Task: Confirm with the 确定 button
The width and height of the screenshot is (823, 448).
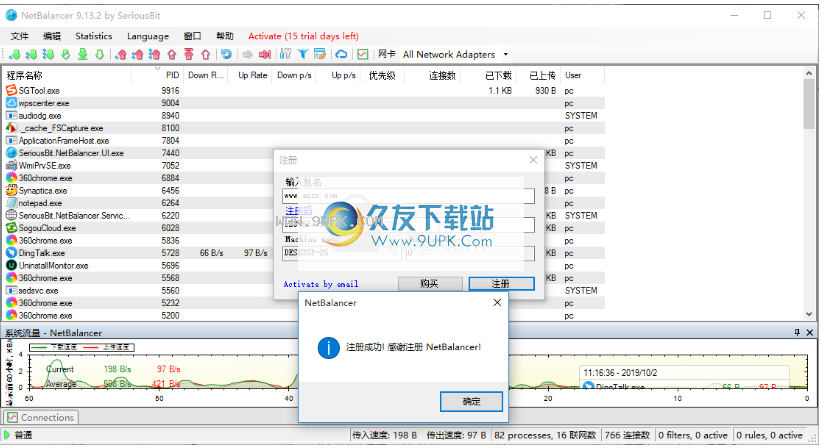Action: tap(471, 401)
